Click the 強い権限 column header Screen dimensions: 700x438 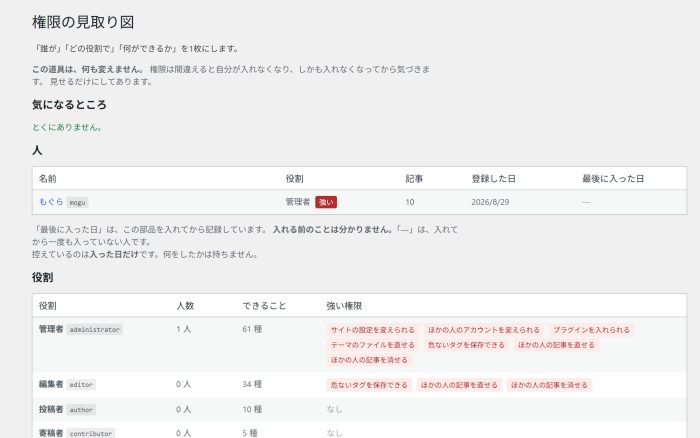344,306
